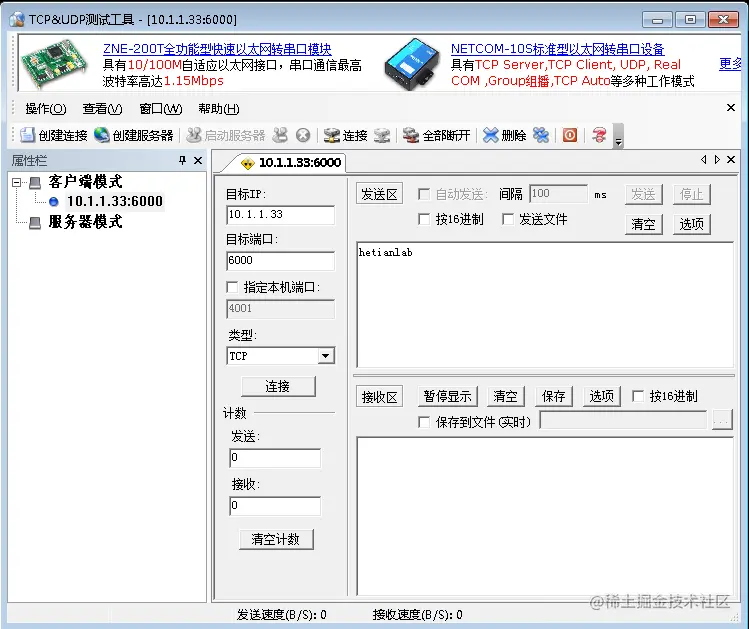Select the 服务器模式 tree item
Image resolution: width=749 pixels, height=629 pixels.
[86, 222]
